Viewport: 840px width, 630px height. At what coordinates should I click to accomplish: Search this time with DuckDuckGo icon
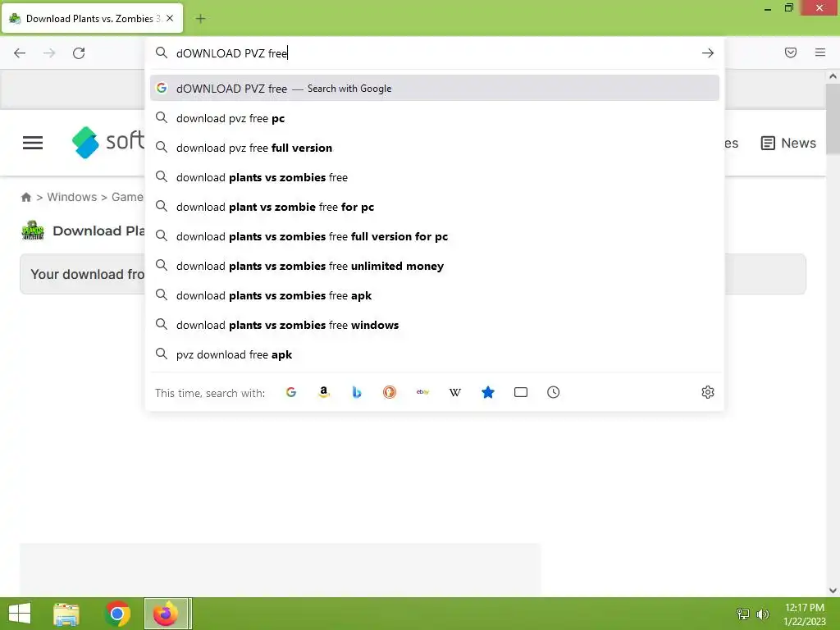[390, 392]
